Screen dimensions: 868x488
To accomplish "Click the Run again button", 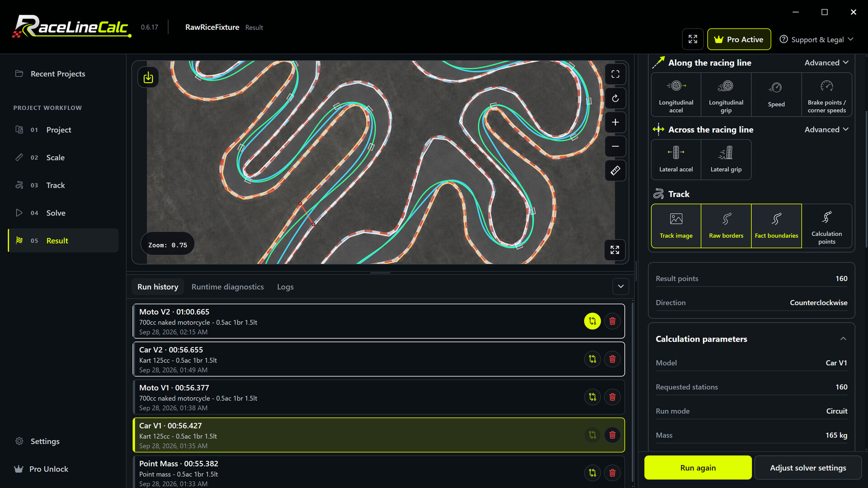I will coord(698,468).
